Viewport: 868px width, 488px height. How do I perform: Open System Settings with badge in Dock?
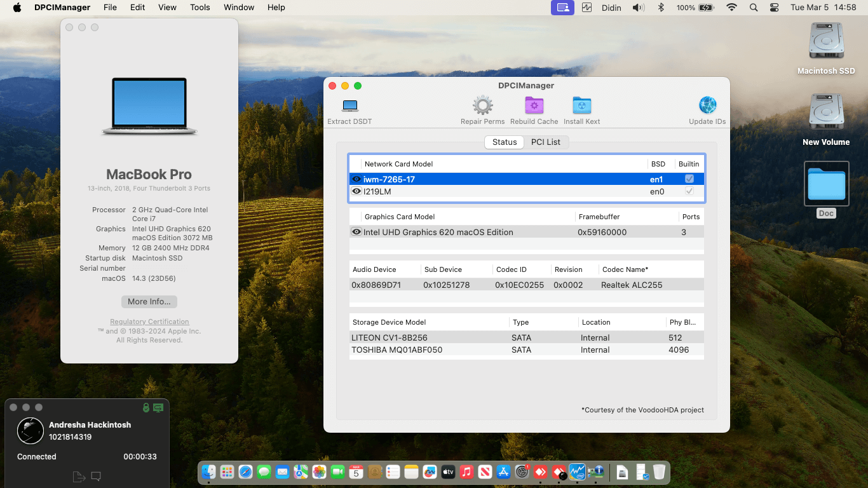[522, 471]
